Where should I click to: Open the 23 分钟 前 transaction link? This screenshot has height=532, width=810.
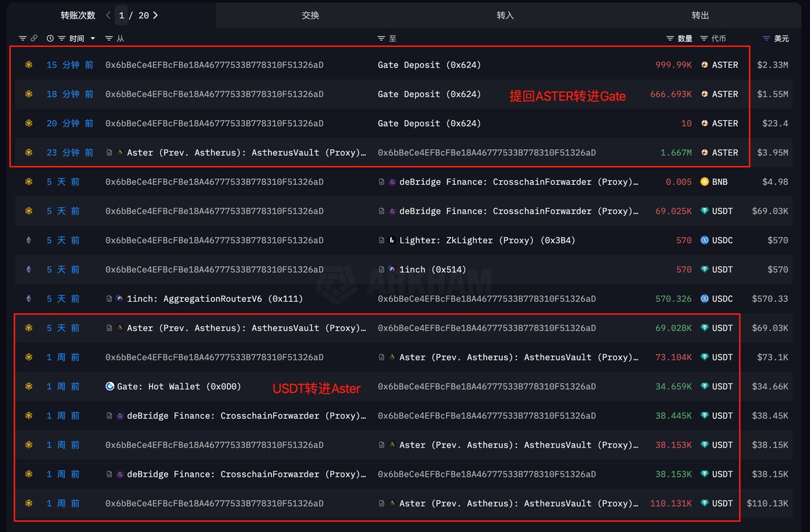click(x=70, y=153)
